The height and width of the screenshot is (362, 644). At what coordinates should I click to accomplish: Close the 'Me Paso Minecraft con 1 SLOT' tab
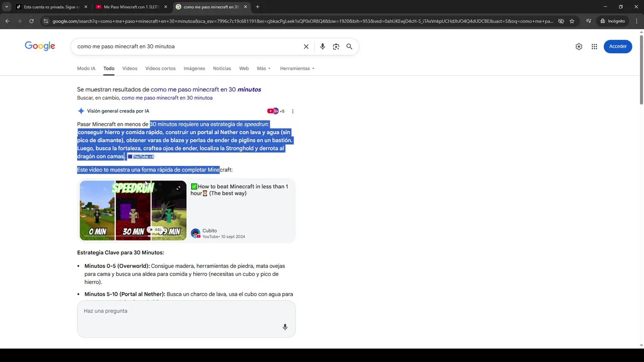[x=166, y=7]
